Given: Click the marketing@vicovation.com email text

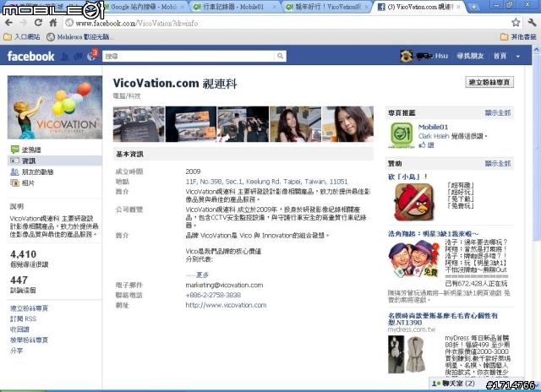Looking at the screenshot, I should click(224, 285).
